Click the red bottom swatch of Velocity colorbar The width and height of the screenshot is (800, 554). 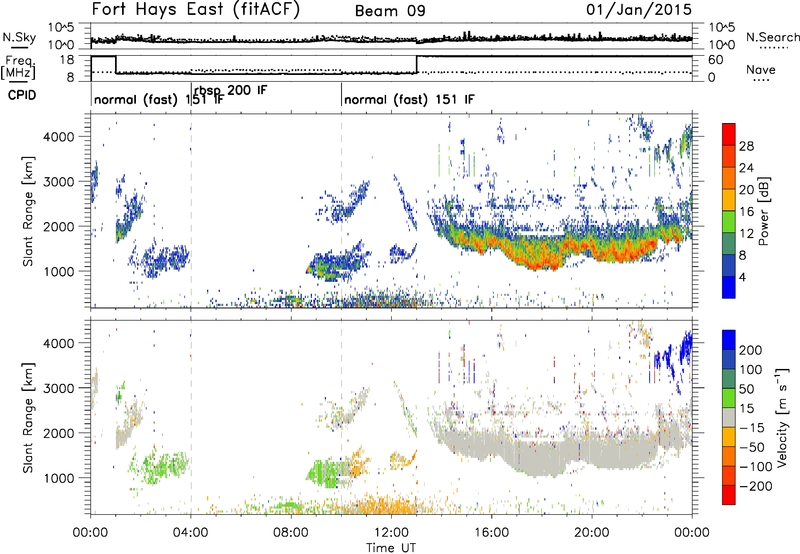[x=729, y=495]
